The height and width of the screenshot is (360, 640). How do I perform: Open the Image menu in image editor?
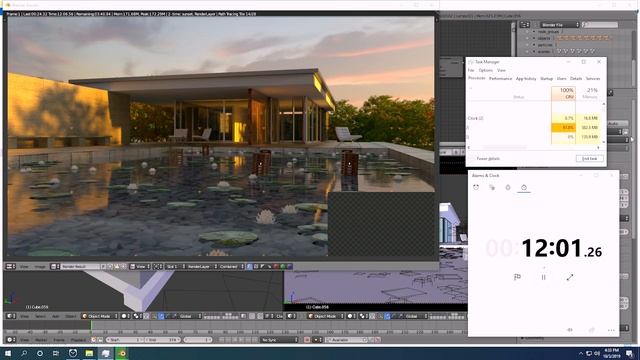click(40, 267)
